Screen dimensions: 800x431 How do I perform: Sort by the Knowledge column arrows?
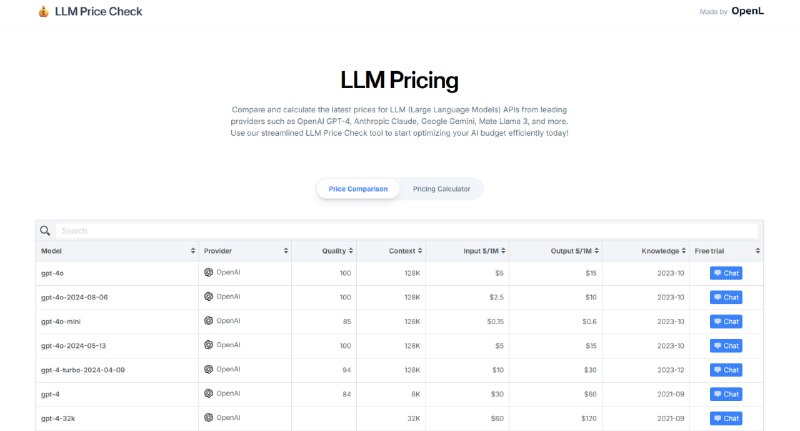(x=684, y=251)
